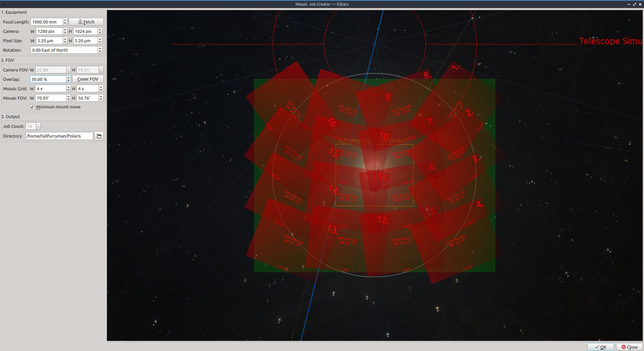
Task: Click the Overlap percentage field
Action: 48,79
